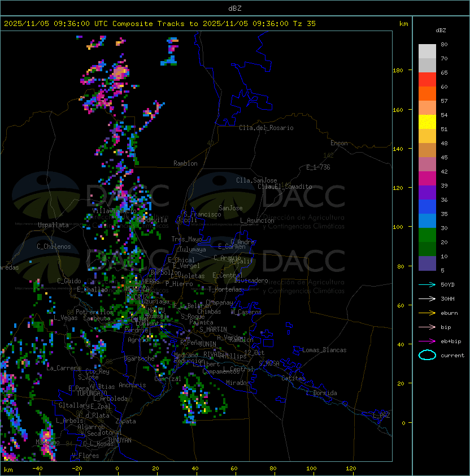
Task: Click the L_Dormida place label
Action: click(x=321, y=393)
